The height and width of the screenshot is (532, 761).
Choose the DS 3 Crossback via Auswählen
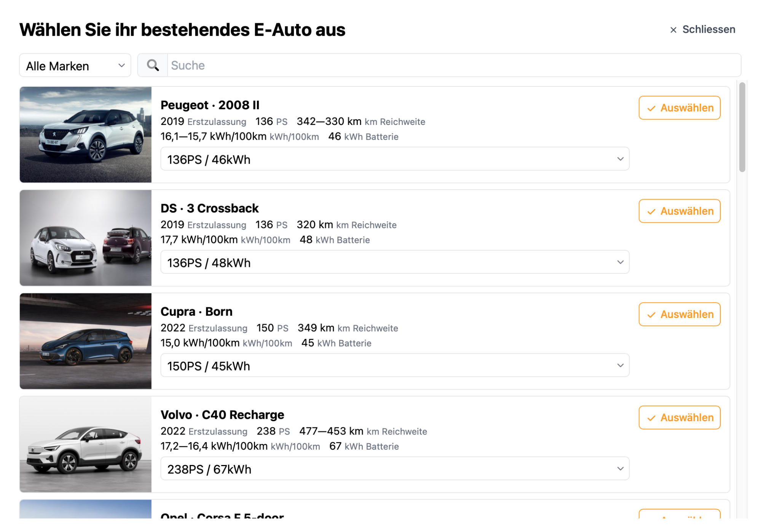click(x=679, y=211)
